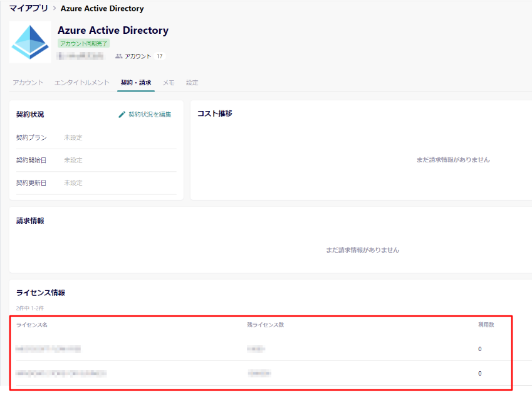Screen dimensions: 532x395
Task: Click the コスト推移 heading
Action: pos(215,113)
